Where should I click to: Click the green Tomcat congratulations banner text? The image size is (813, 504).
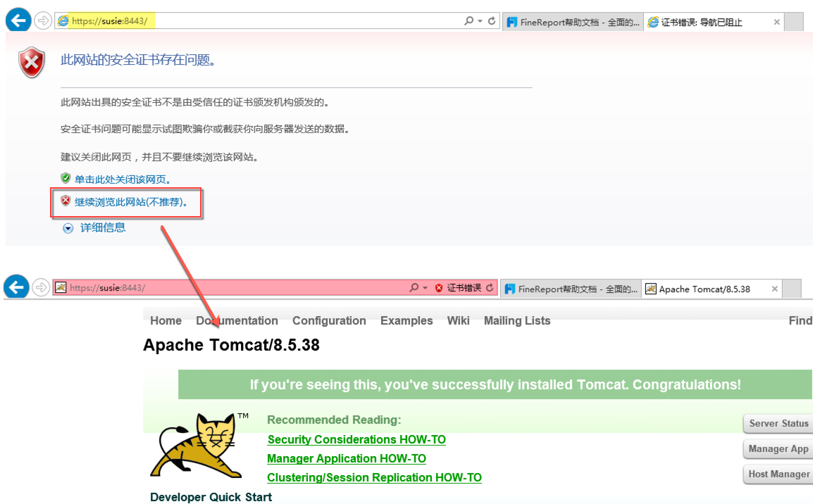495,384
